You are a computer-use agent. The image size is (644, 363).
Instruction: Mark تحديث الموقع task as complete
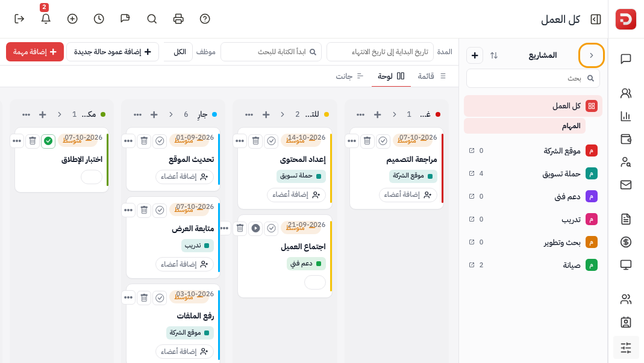(x=160, y=141)
